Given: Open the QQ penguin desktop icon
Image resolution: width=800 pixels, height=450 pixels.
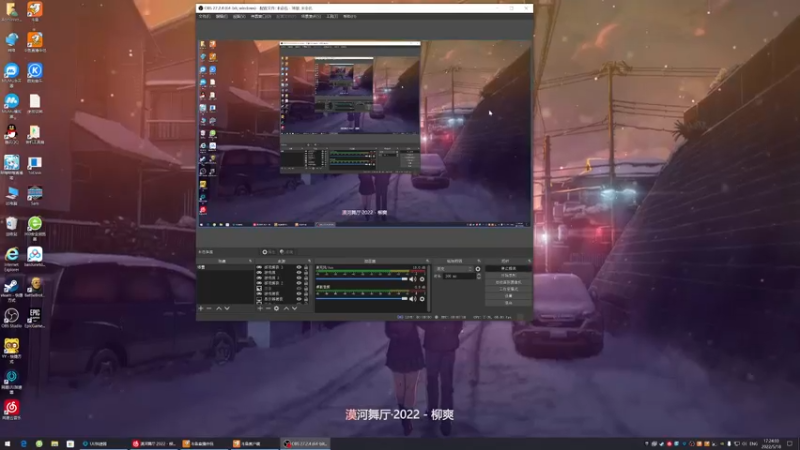Looking at the screenshot, I should [x=11, y=134].
